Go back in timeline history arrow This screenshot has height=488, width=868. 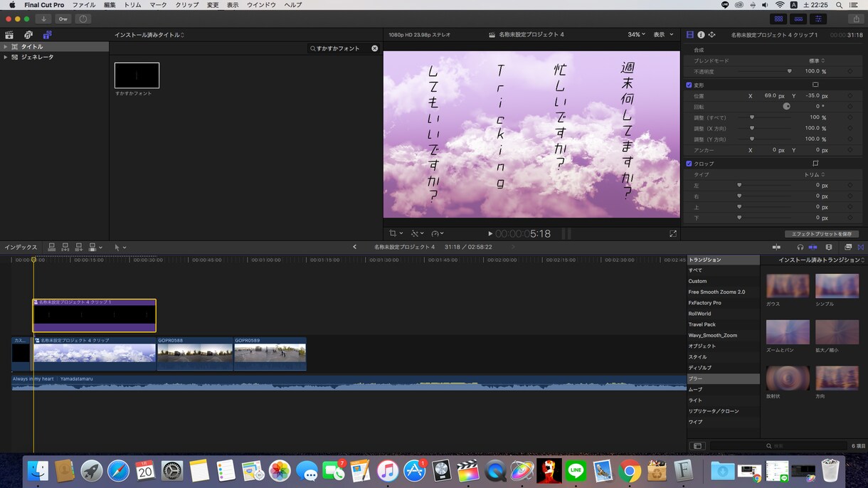pos(354,247)
